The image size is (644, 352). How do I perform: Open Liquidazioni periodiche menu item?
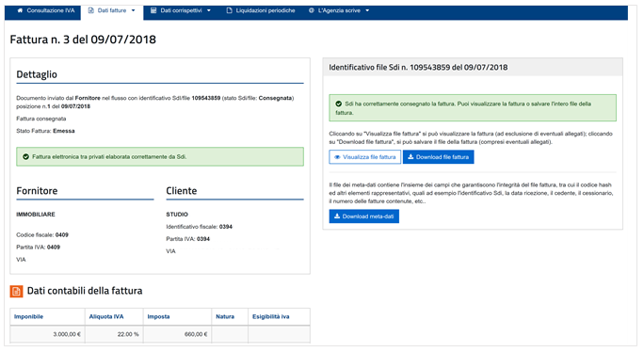tap(261, 10)
